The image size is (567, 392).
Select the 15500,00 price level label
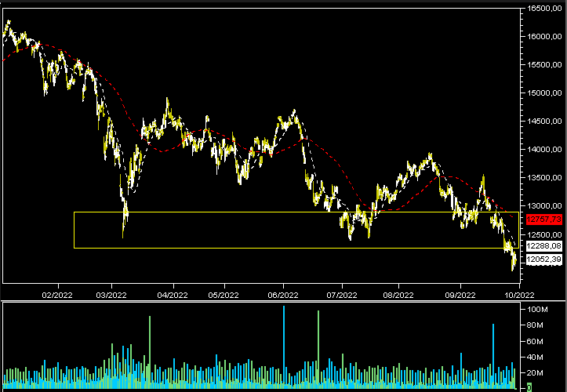pyautogui.click(x=544, y=65)
